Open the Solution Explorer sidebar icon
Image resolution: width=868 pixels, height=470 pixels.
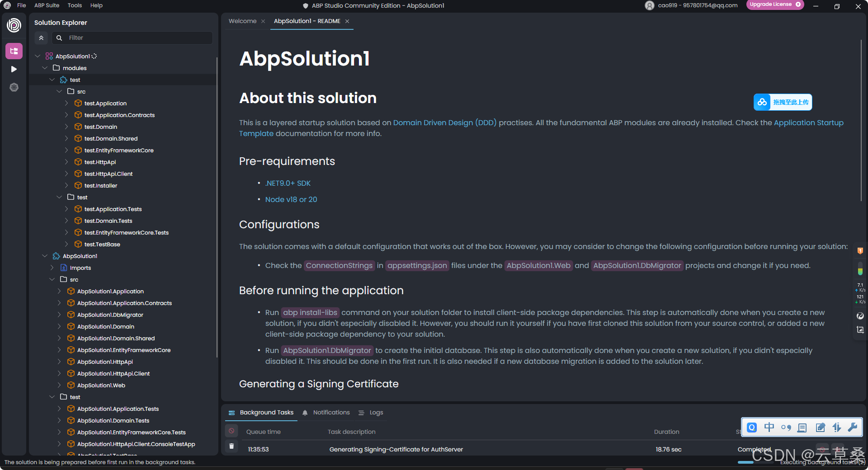coord(14,51)
